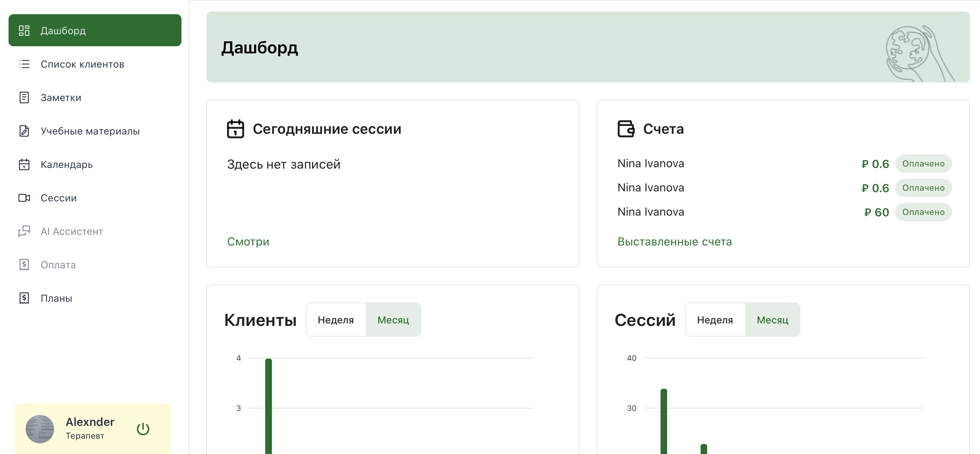Click the tall bar in Клиенты chart

click(x=269, y=406)
